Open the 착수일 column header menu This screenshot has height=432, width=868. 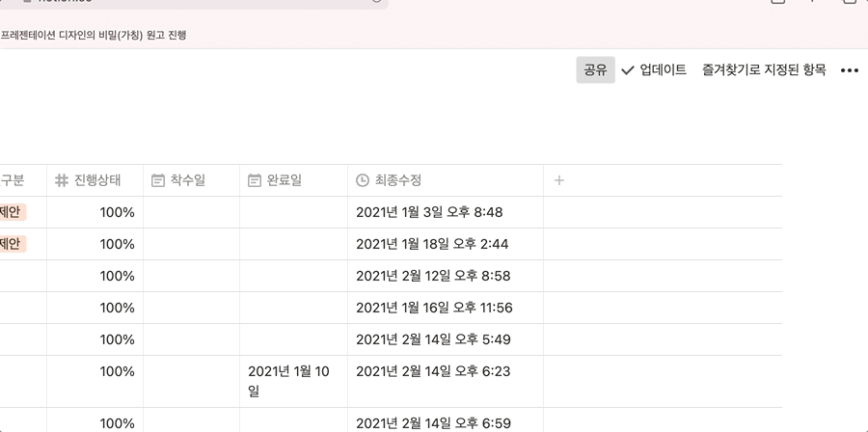[188, 180]
